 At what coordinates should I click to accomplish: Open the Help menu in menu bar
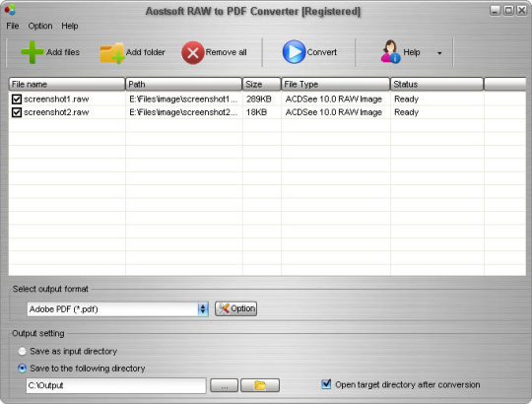tap(70, 26)
